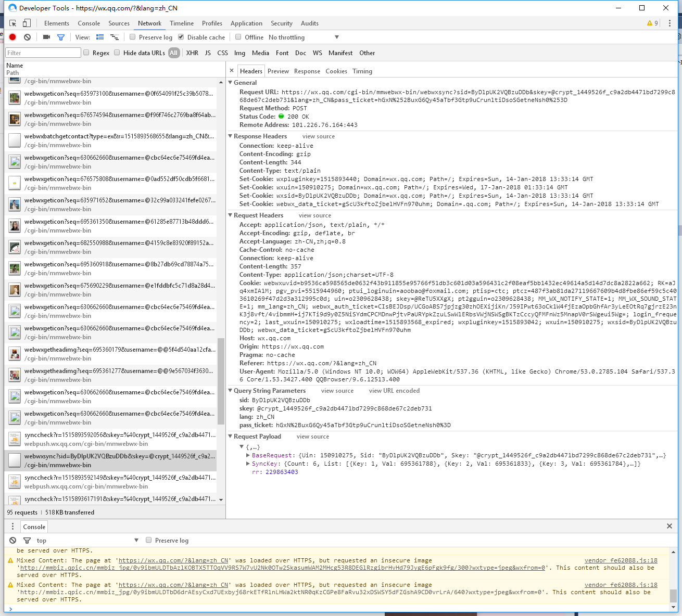Select webwxgeticon seq=676574594 thumbnail
The width and height of the screenshot is (682, 616).
(15, 119)
